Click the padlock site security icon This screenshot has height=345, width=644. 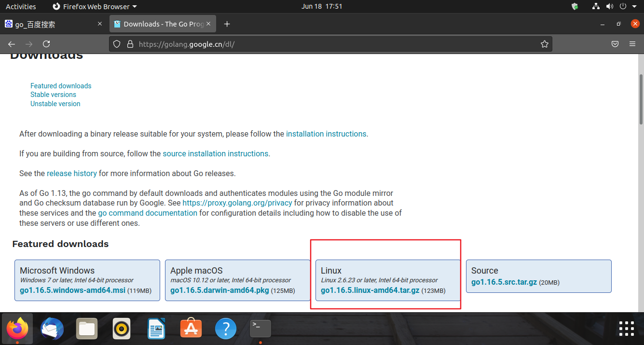click(x=129, y=44)
